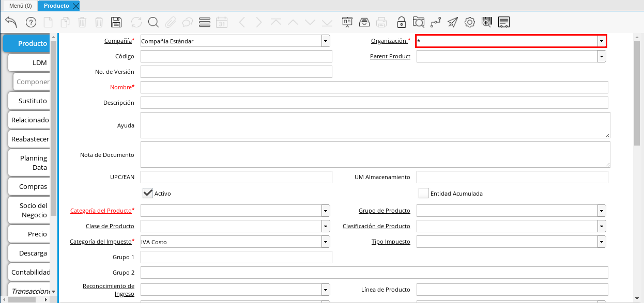The width and height of the screenshot is (644, 303).
Task: Open the workflow nodes icon
Action: [435, 22]
